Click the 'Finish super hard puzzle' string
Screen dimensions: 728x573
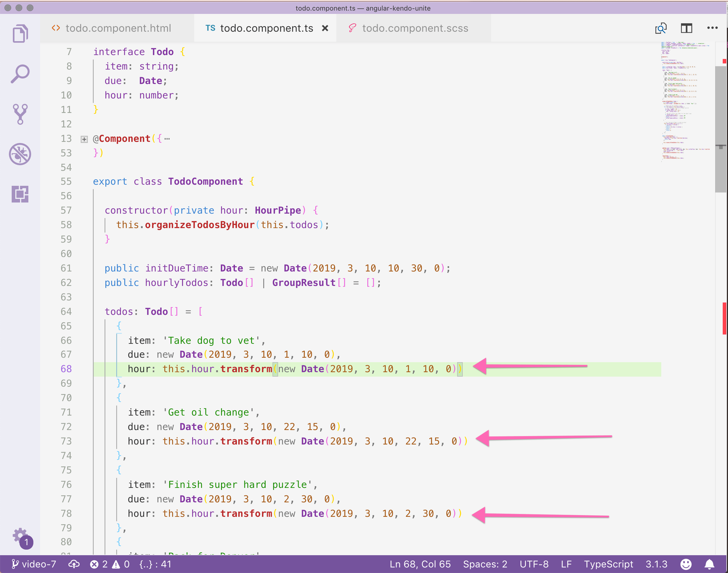(x=237, y=485)
